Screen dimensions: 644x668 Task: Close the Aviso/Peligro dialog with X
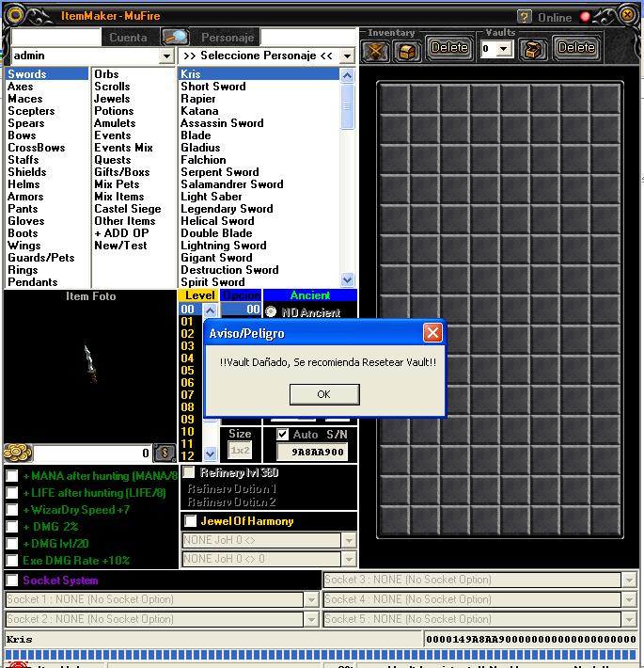pyautogui.click(x=432, y=333)
